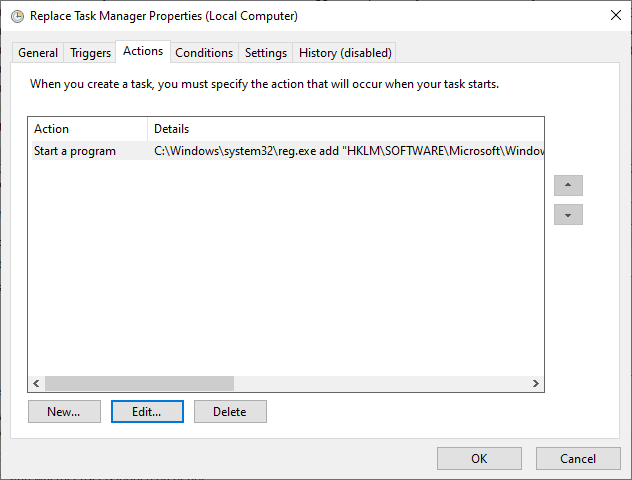Move action up with the up arrow button

click(x=568, y=185)
